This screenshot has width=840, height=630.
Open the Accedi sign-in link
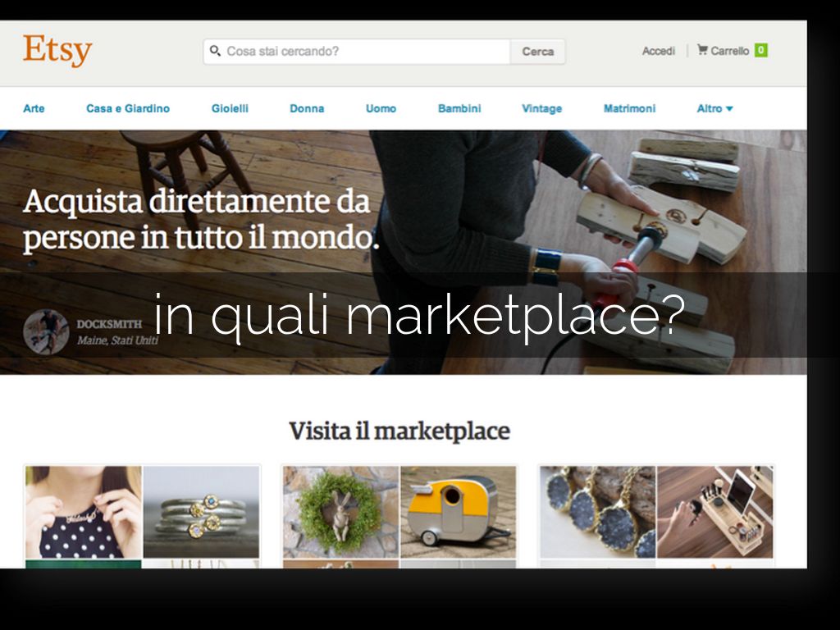tap(659, 51)
